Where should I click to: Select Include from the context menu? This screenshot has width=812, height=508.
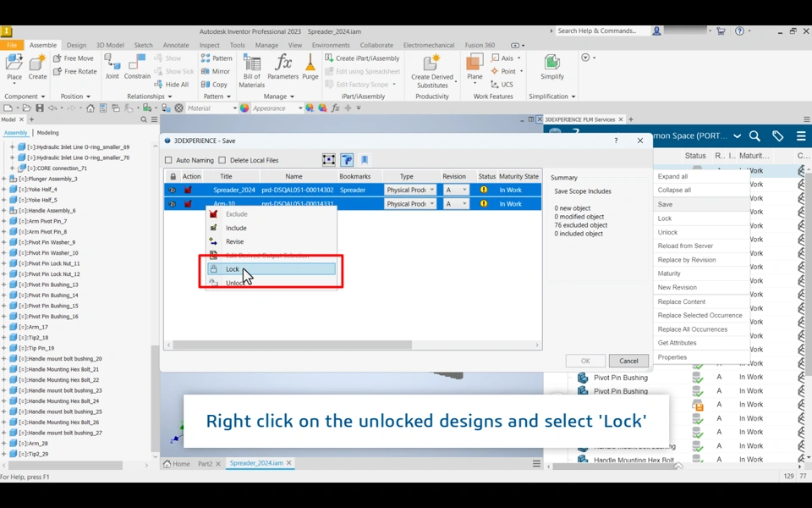tap(272, 228)
